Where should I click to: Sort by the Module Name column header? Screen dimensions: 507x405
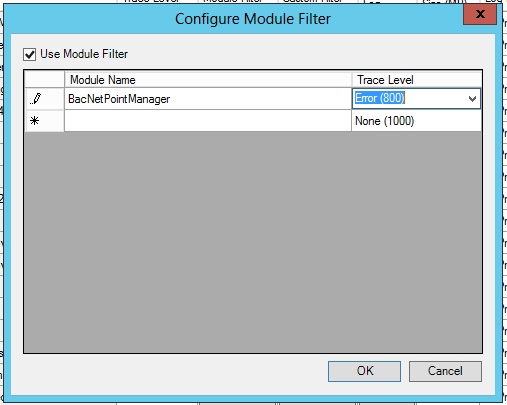tap(208, 80)
